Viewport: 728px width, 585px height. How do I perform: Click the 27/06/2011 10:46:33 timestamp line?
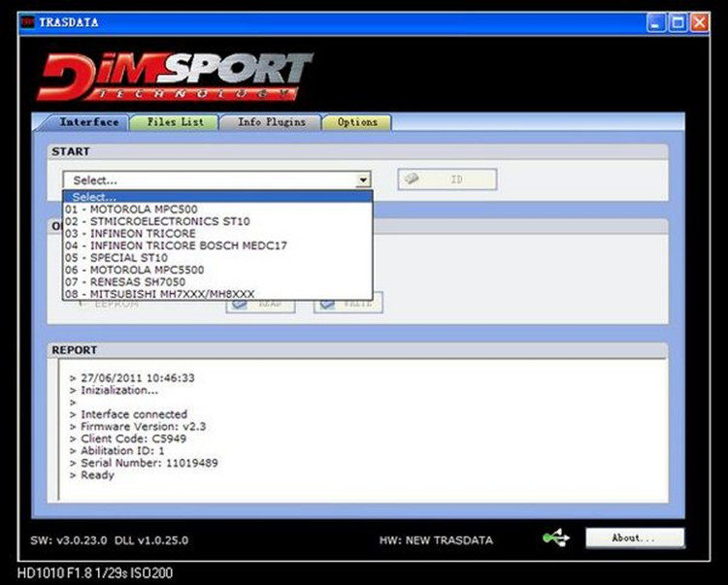click(x=138, y=378)
